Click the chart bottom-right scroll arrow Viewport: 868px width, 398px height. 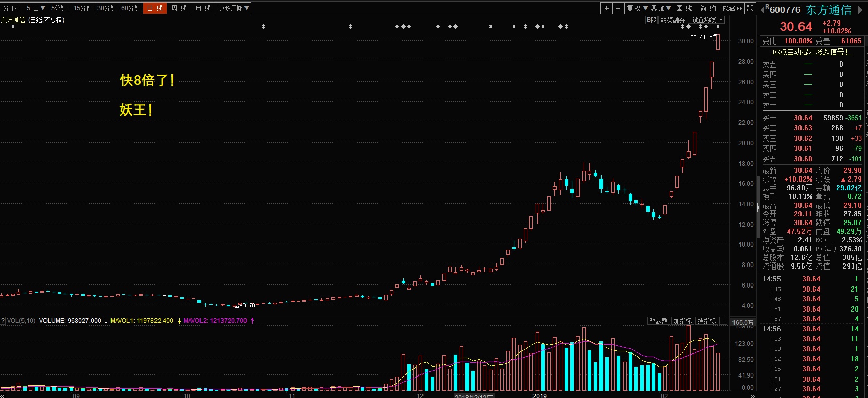(x=752, y=395)
